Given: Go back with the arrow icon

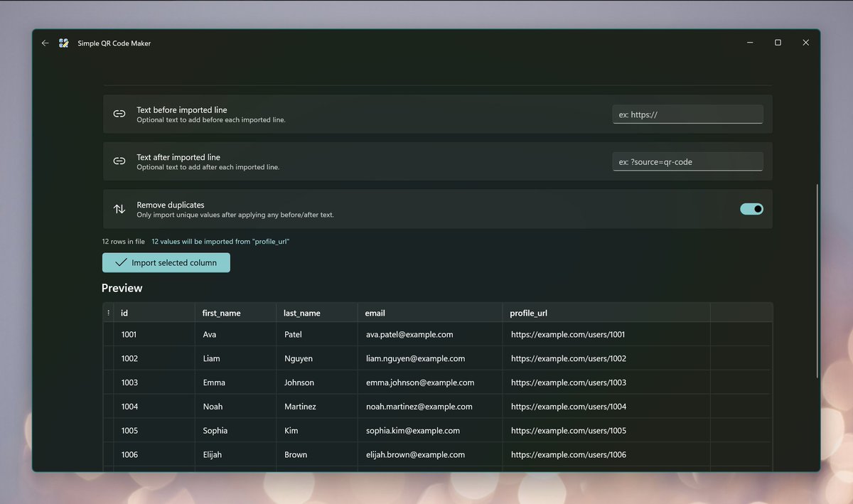Looking at the screenshot, I should (45, 43).
